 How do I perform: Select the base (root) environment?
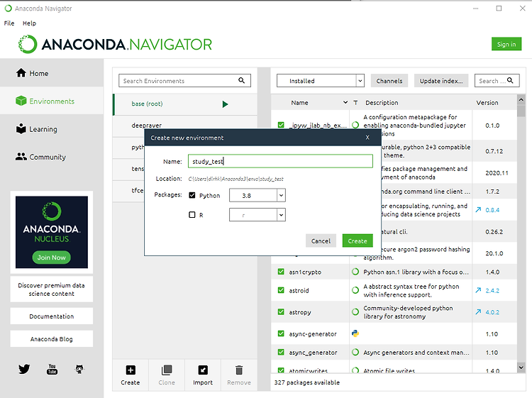pyautogui.click(x=185, y=104)
